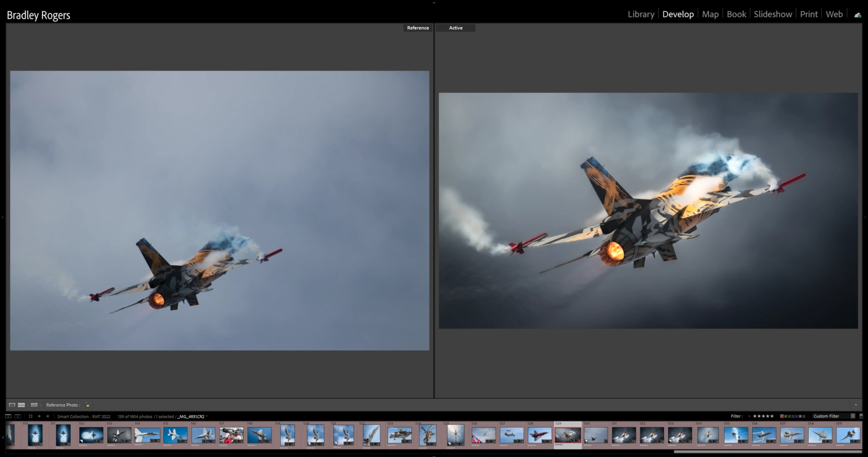Viewport: 868px width, 457px height.
Task: Change the rating comparison operator before stars
Action: pos(749,416)
